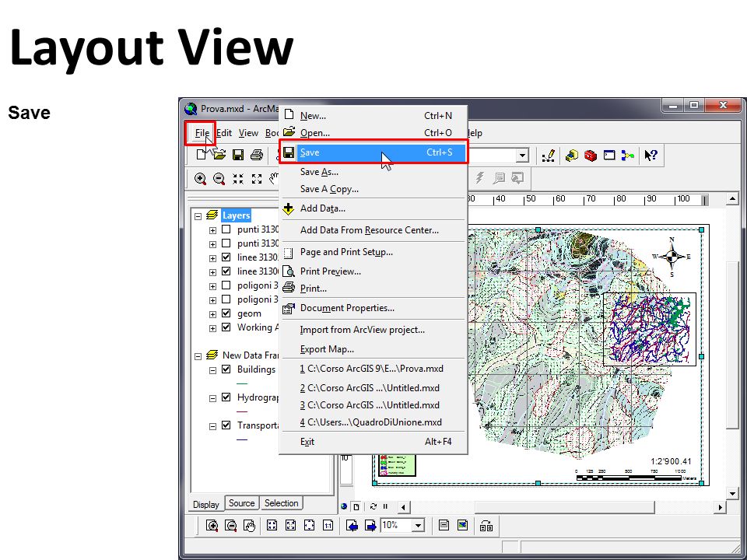Switch to the Source tab

click(241, 503)
